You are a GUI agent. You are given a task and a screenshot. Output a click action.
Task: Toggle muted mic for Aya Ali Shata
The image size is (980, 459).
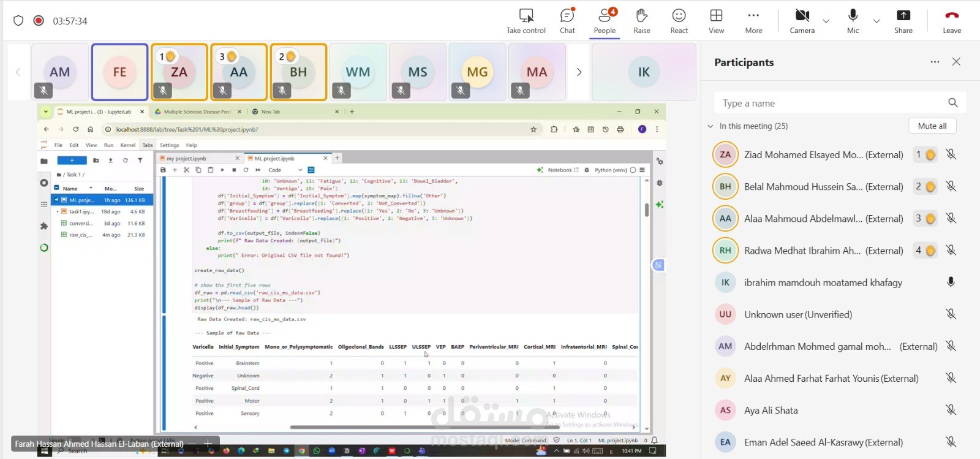[x=951, y=410]
